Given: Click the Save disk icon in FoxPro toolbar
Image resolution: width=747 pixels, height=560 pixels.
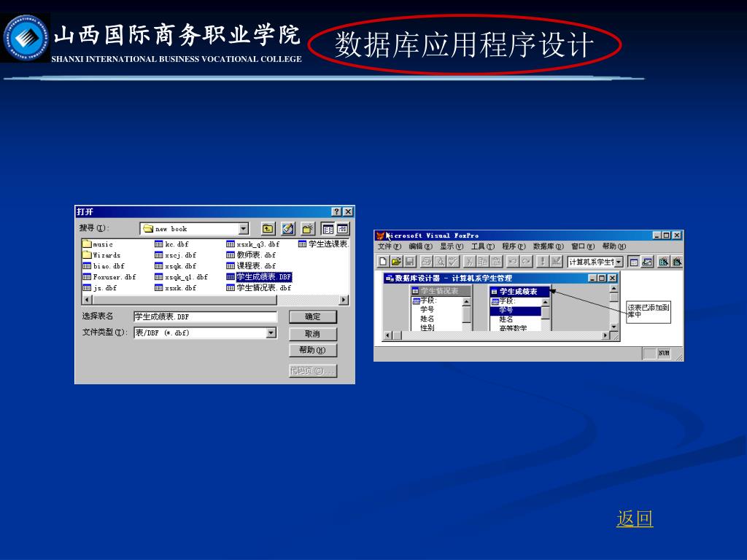Looking at the screenshot, I should (410, 262).
